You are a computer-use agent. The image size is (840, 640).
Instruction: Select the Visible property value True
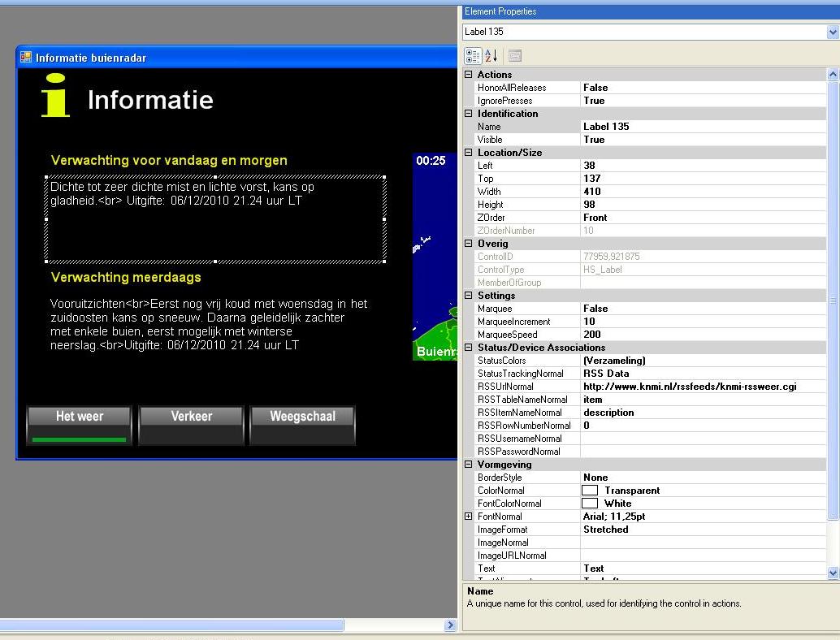[704, 140]
